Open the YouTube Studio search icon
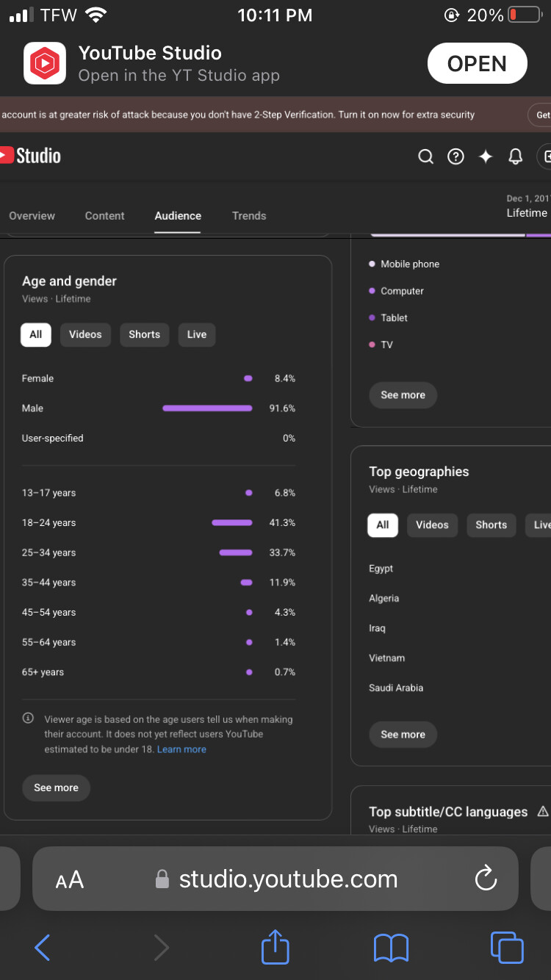The width and height of the screenshot is (551, 980). coord(425,156)
